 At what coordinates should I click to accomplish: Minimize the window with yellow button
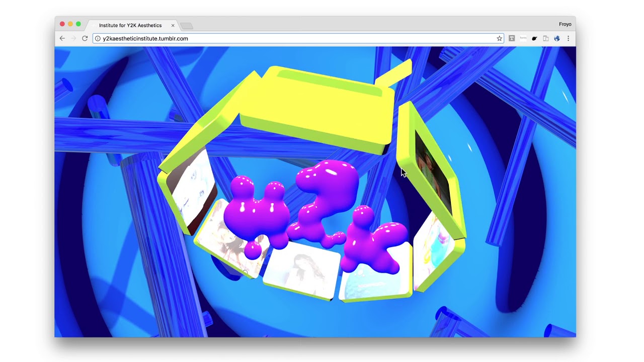pyautogui.click(x=70, y=24)
